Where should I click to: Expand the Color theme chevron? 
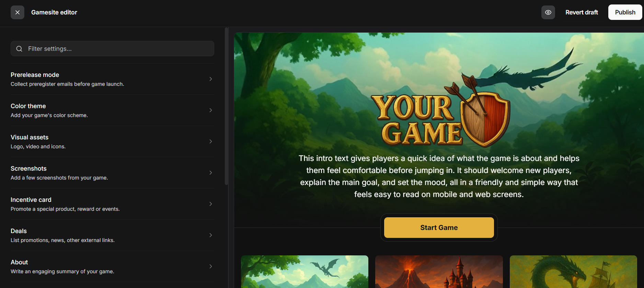pos(211,110)
